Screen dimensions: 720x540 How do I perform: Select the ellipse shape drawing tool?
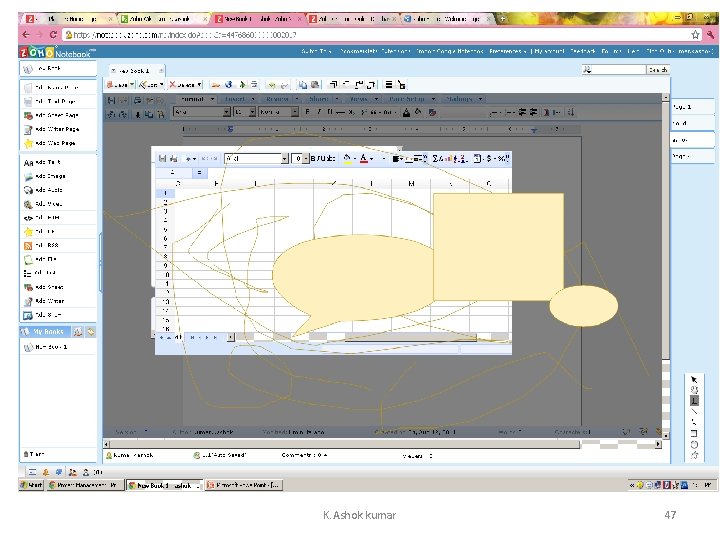point(694,444)
